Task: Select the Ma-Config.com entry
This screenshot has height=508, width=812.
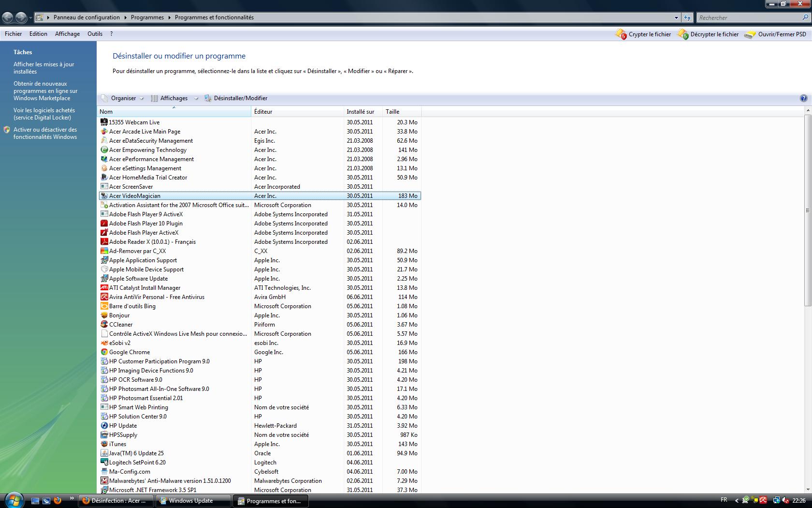Action: [x=260, y=472]
